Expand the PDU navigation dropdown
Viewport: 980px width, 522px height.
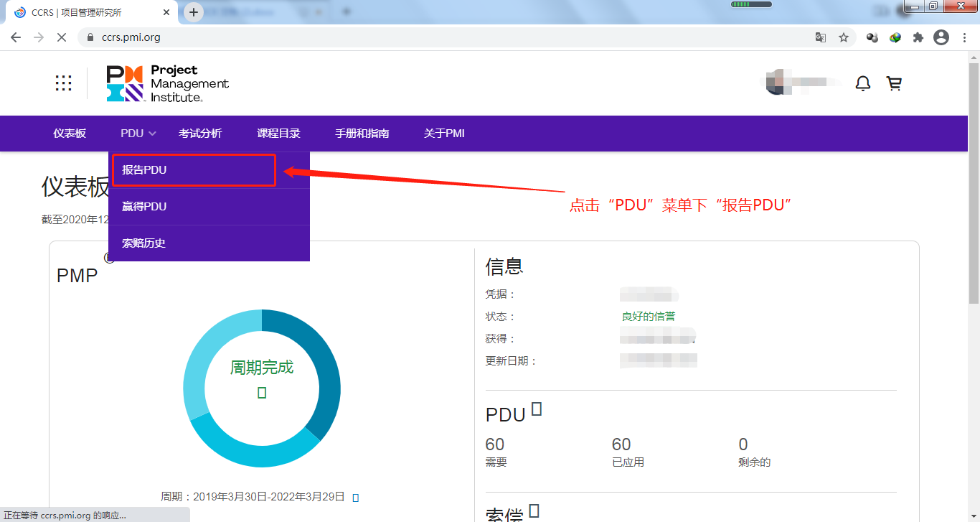pos(137,133)
